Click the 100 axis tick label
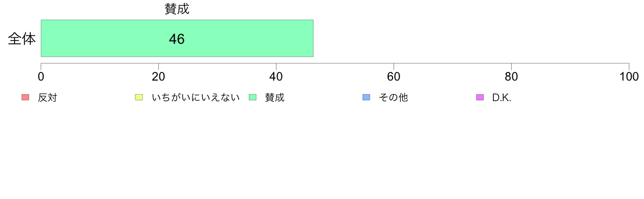Viewport: 644px width, 199px height. [x=628, y=77]
